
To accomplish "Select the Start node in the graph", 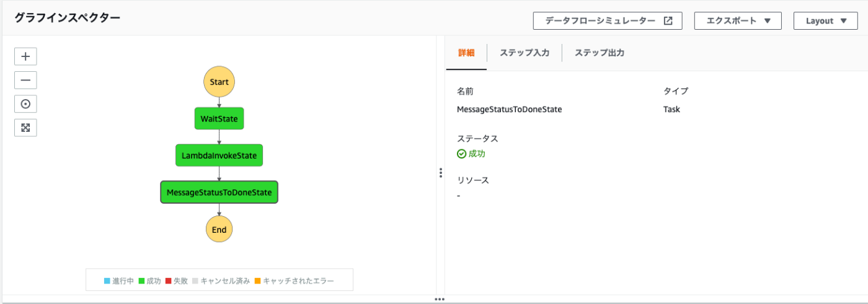I will (219, 82).
